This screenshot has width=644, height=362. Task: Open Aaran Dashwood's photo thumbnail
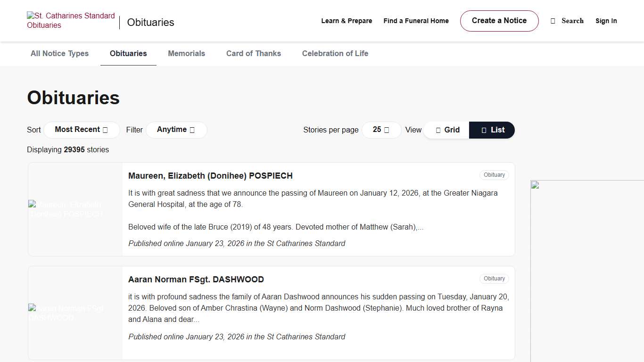point(75,313)
